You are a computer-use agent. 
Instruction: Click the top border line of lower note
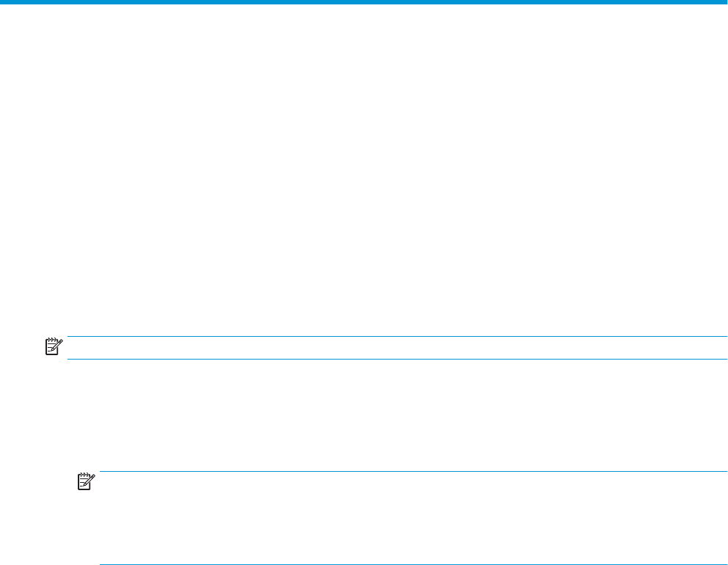[x=411, y=472]
